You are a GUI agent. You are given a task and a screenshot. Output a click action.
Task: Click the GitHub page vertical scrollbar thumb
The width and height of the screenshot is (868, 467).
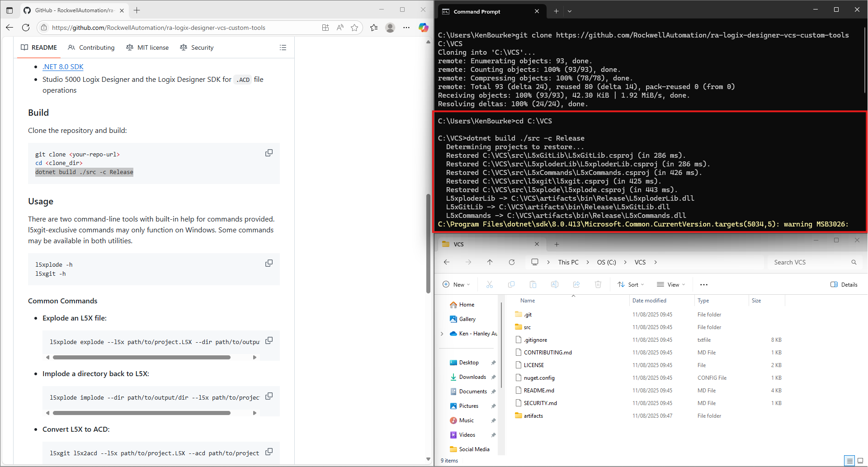(428, 244)
